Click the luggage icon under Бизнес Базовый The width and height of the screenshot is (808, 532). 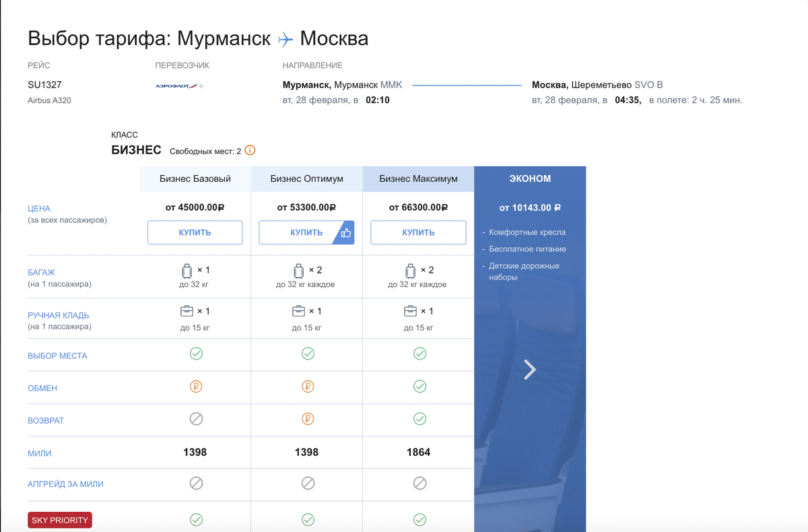[187, 271]
